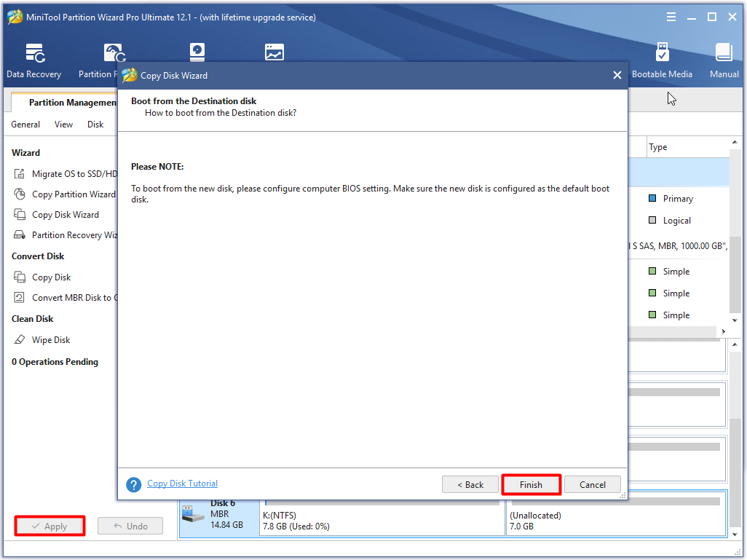The image size is (747, 560).
Task: Close the Copy Disk Wizard dialog
Action: 617,75
